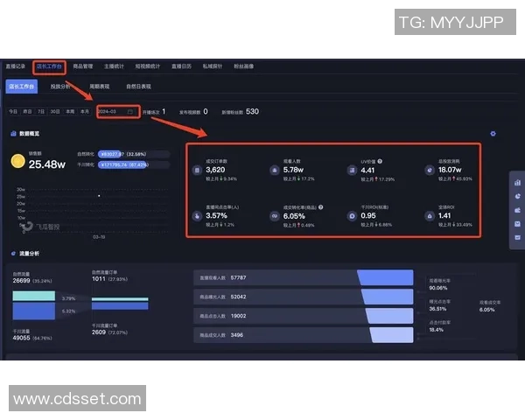Screen dimensions: 525x420
Task: Open the 商品管理 top menu
Action: 83,66
